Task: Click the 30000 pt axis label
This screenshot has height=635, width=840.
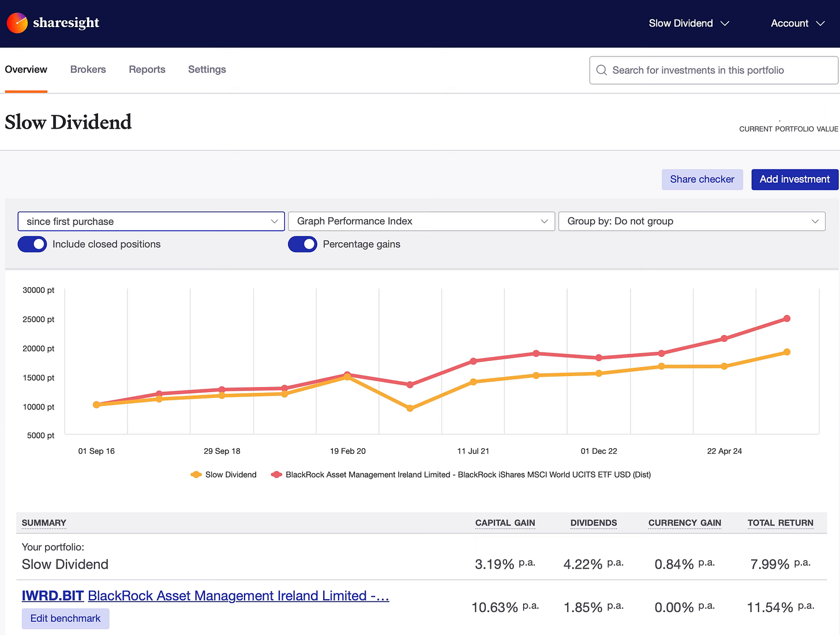Action: 39,290
